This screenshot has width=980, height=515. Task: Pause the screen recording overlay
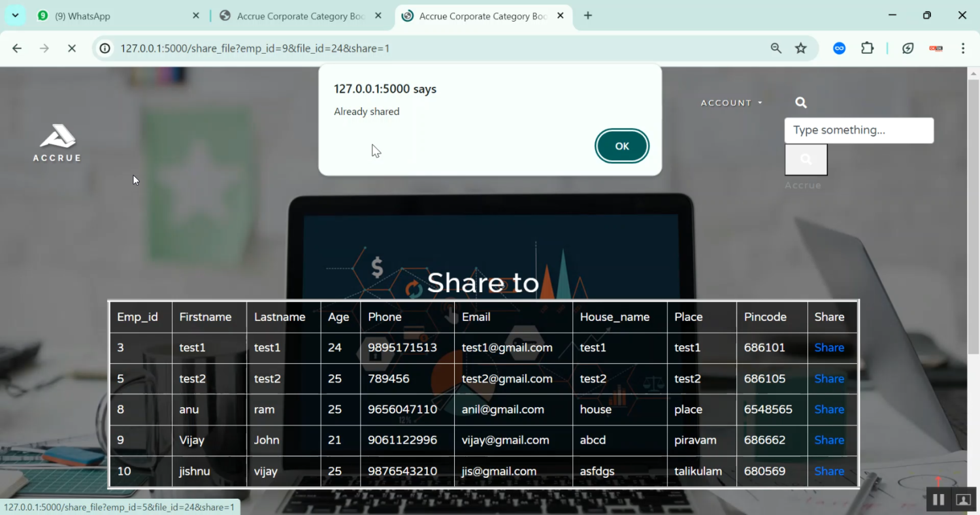click(938, 500)
